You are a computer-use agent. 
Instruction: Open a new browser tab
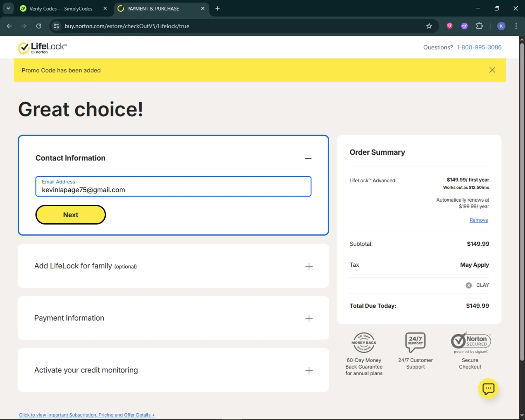pos(217,8)
